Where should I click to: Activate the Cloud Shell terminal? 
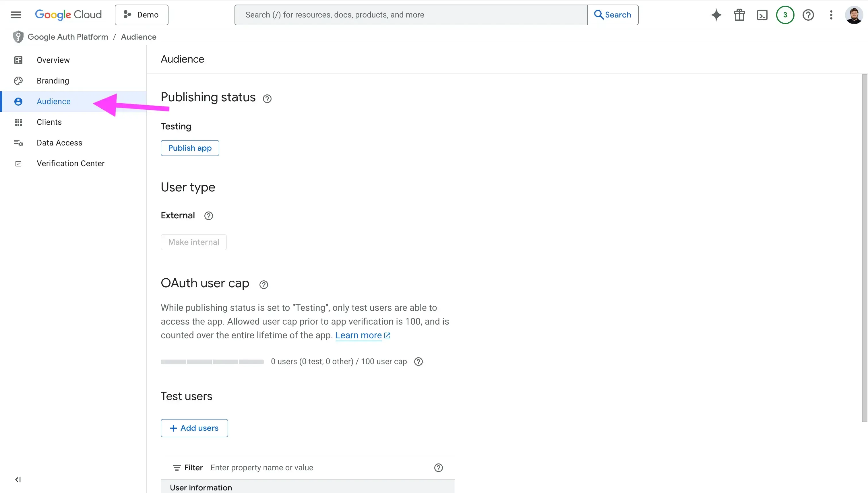point(762,15)
